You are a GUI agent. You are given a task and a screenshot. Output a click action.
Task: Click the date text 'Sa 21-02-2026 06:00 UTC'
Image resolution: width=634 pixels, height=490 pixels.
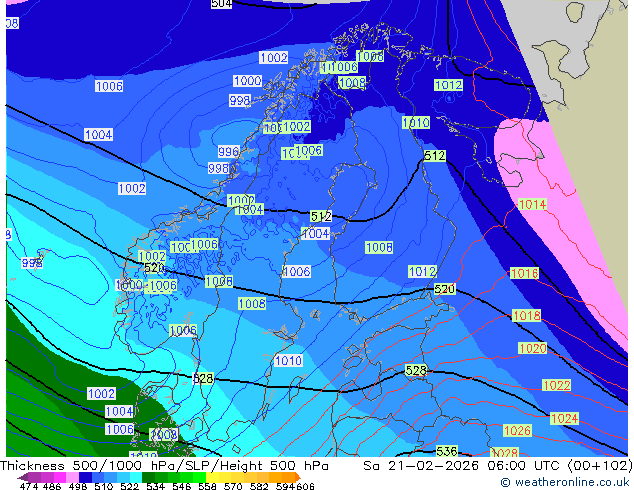tap(463, 466)
